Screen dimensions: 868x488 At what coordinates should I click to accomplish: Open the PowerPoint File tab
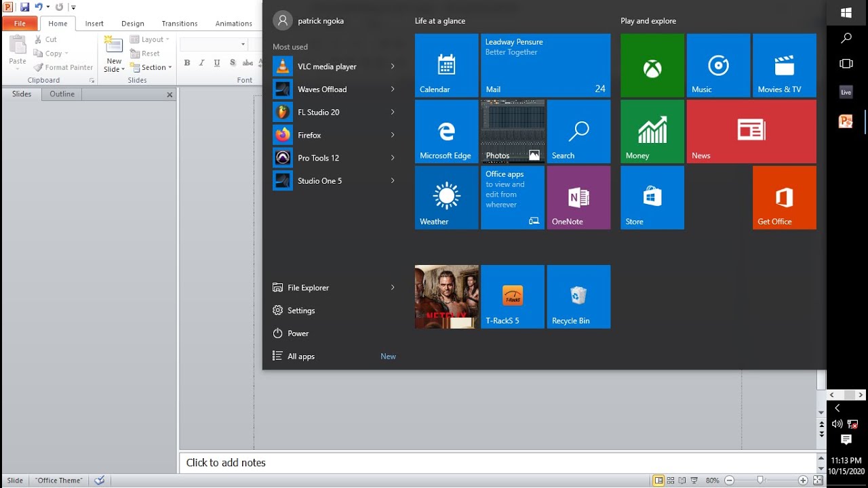point(20,23)
